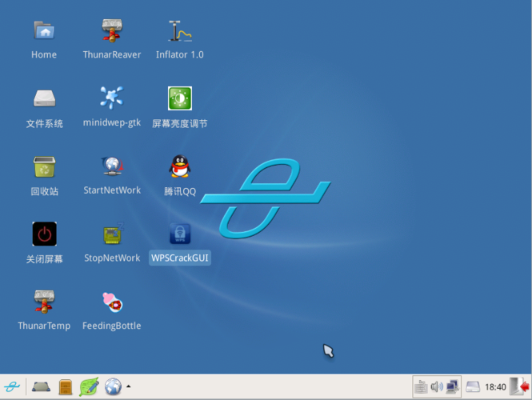The height and width of the screenshot is (400, 532).
Task: Click the volume speaker tray icon
Action: pos(437,386)
